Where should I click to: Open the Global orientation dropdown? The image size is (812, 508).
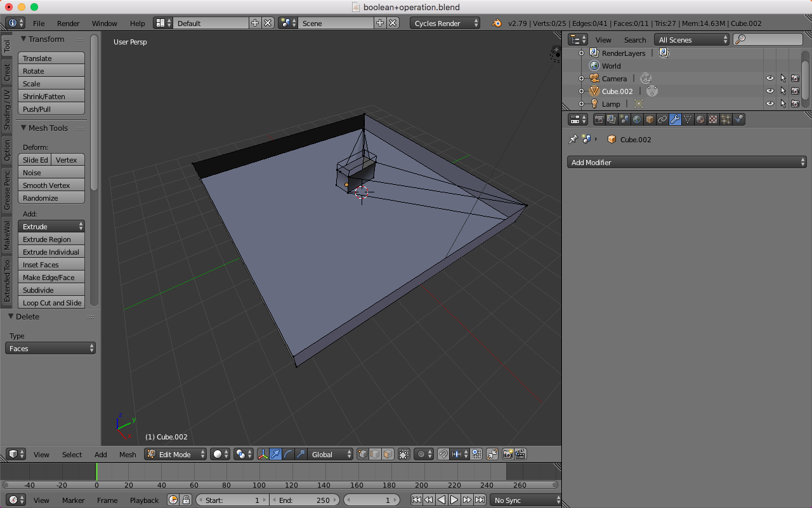(x=331, y=454)
